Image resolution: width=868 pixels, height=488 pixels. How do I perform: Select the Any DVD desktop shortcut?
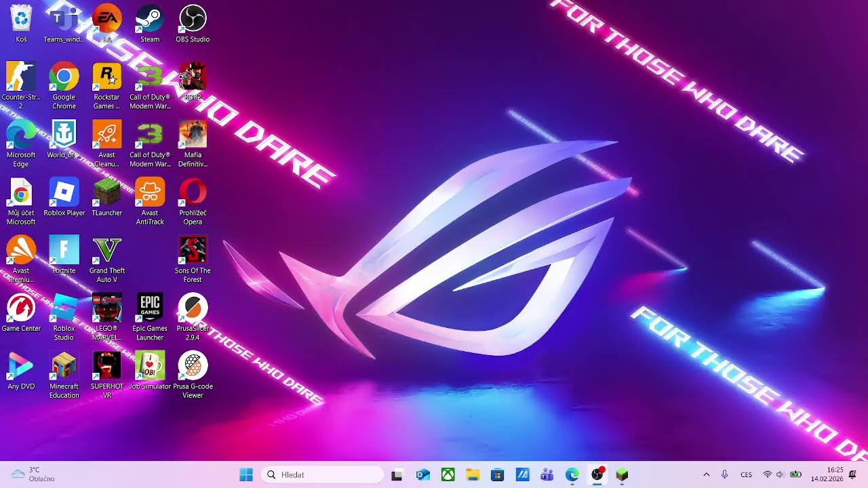pyautogui.click(x=21, y=371)
